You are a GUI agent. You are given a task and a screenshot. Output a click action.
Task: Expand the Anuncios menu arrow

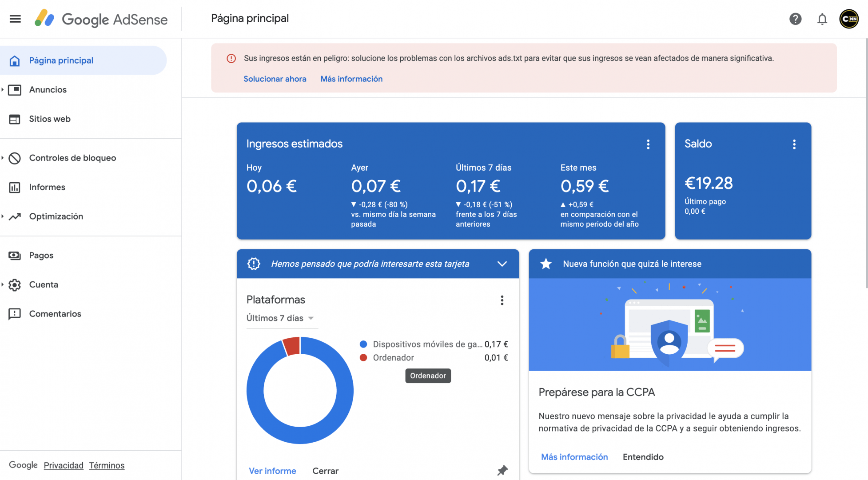point(3,90)
